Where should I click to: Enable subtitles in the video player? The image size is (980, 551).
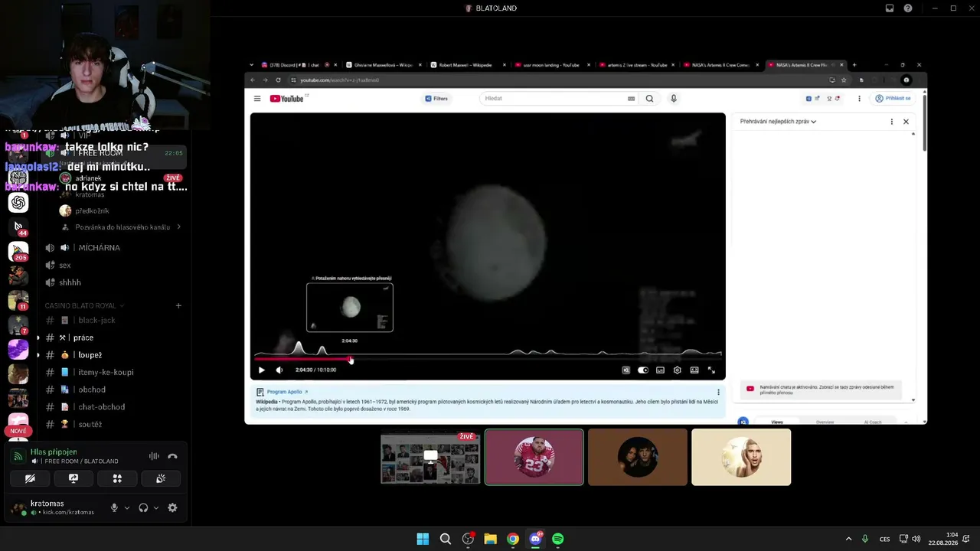tap(660, 370)
